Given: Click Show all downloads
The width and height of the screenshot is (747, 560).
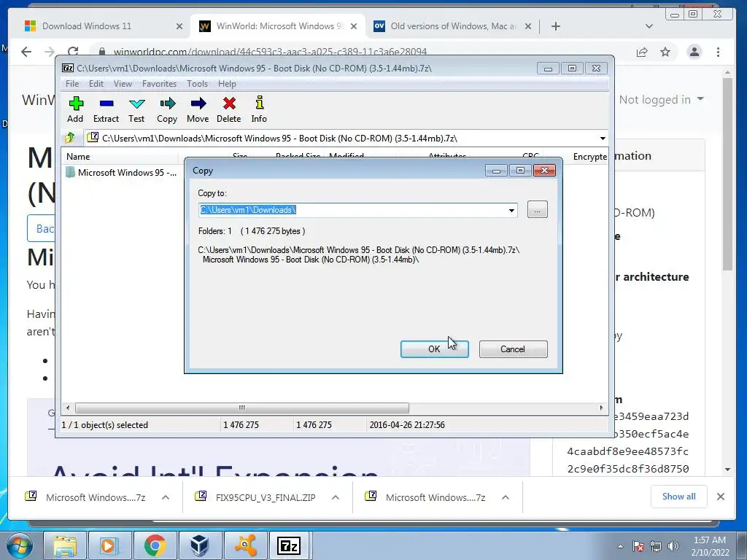Looking at the screenshot, I should (x=679, y=497).
